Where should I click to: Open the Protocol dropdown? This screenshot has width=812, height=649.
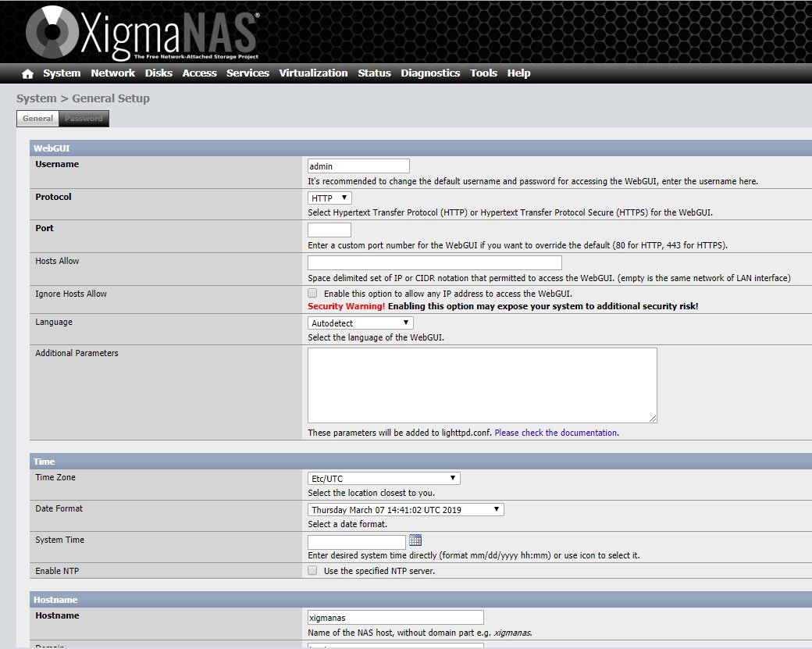(330, 198)
